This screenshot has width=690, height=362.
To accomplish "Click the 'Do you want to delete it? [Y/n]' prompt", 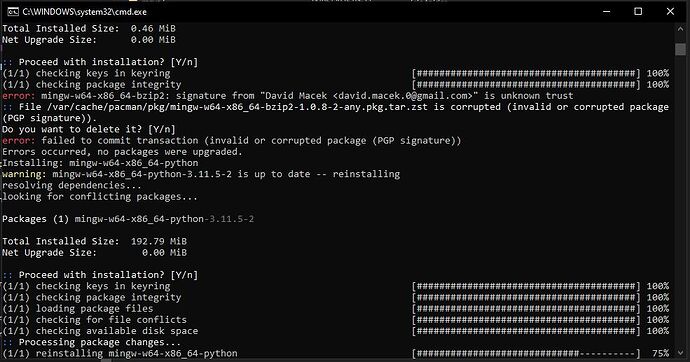I will pyautogui.click(x=89, y=129).
